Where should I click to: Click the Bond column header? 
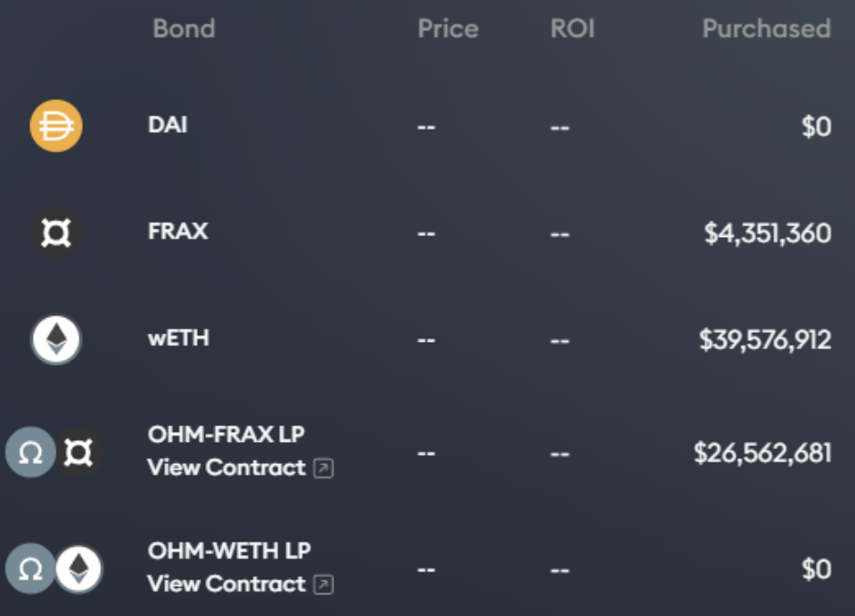(x=184, y=28)
